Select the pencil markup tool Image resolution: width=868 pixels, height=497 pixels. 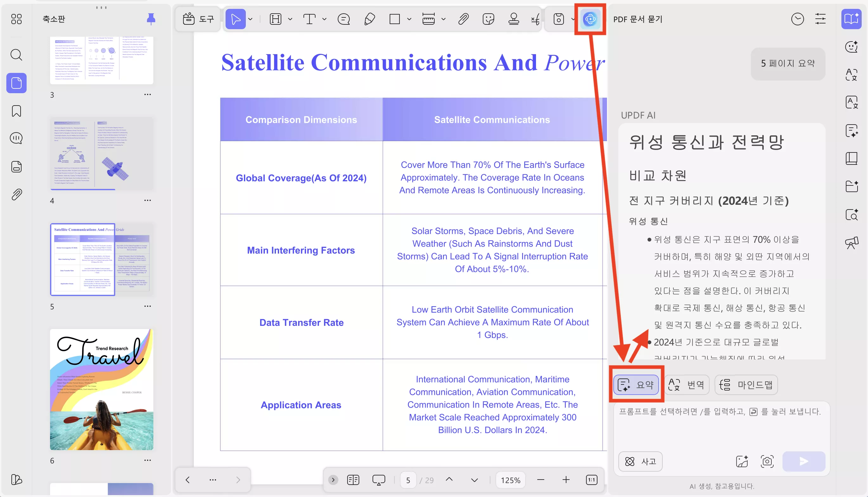pyautogui.click(x=369, y=19)
